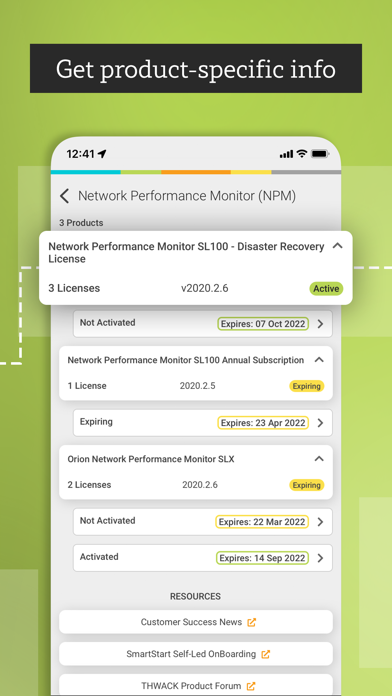Viewport: 392px width, 696px height.
Task: Open Customer Success News link
Action: [x=196, y=622]
